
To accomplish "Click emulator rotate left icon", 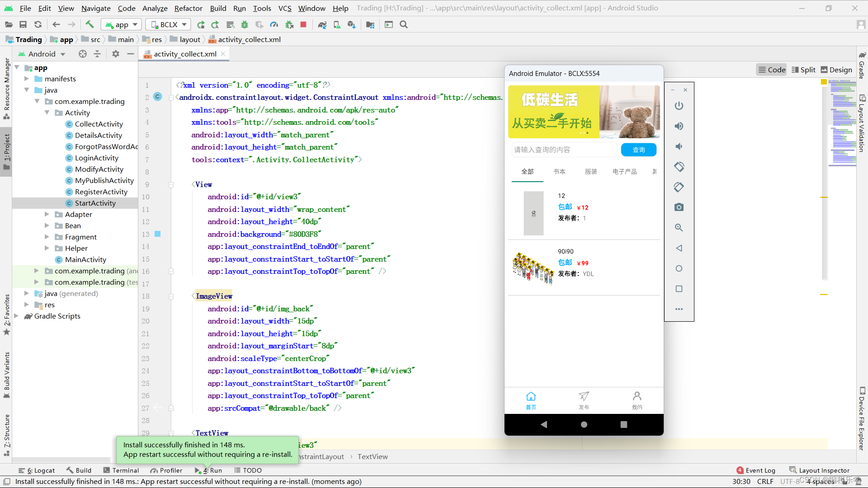I will coord(679,167).
